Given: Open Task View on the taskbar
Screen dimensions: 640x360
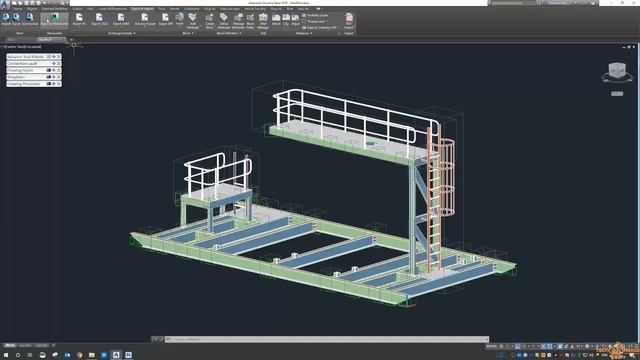Looking at the screenshot, I should coord(30,355).
